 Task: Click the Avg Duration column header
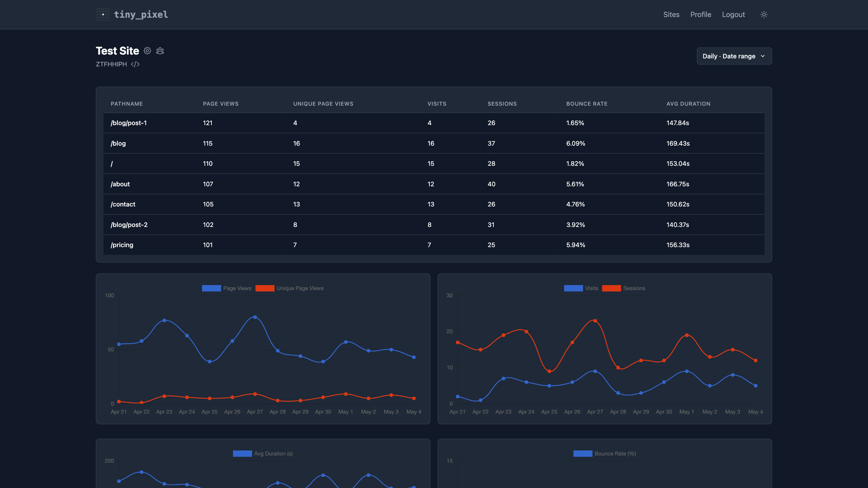[x=688, y=104]
